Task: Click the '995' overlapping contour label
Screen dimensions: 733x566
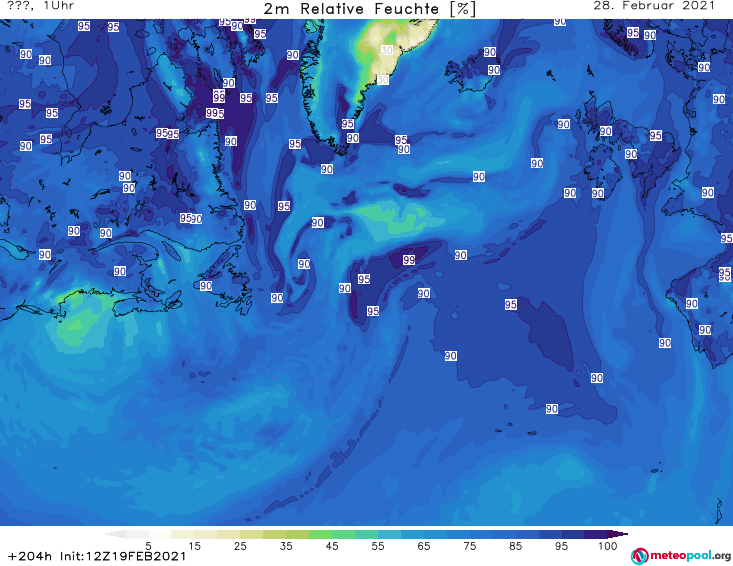Action: (x=215, y=113)
